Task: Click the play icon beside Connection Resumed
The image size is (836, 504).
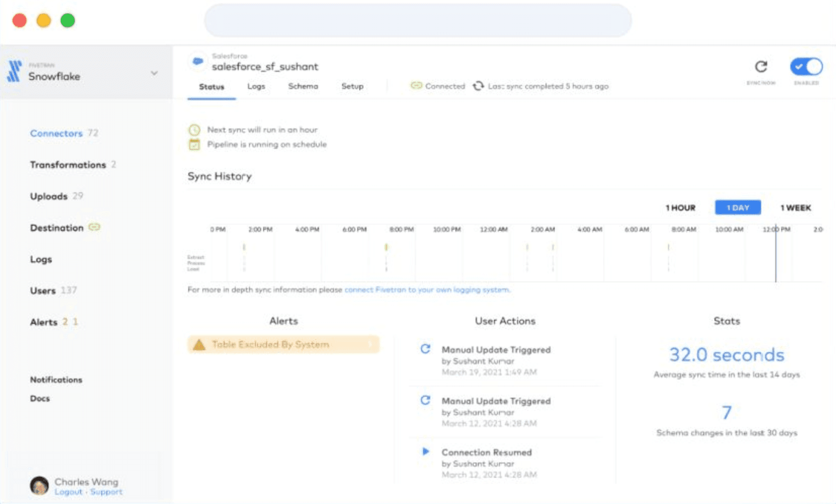Action: [426, 451]
